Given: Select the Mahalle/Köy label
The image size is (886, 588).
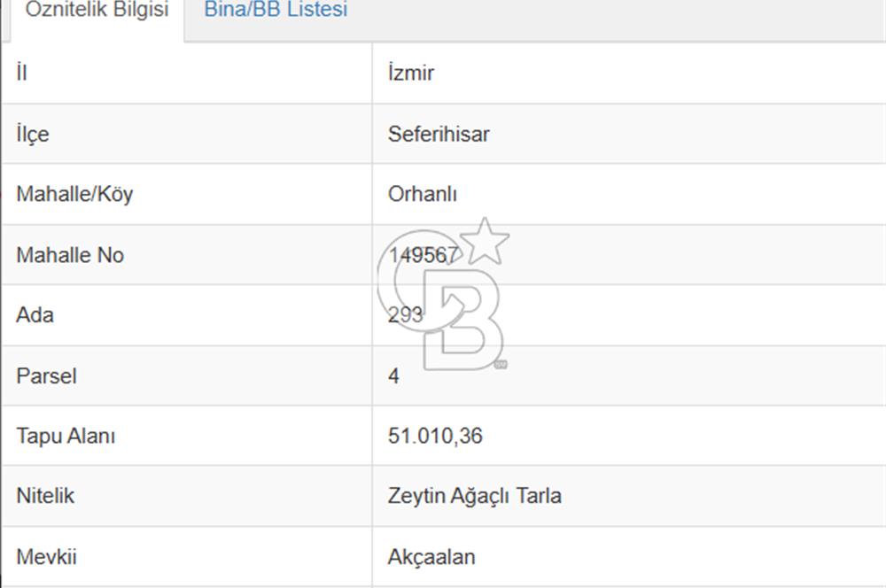Looking at the screenshot, I should 74,194.
